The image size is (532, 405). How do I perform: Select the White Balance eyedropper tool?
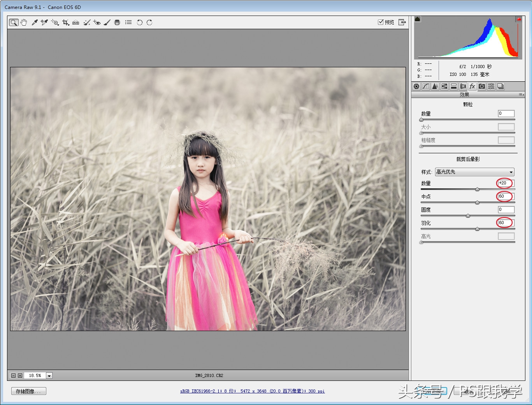(x=35, y=23)
